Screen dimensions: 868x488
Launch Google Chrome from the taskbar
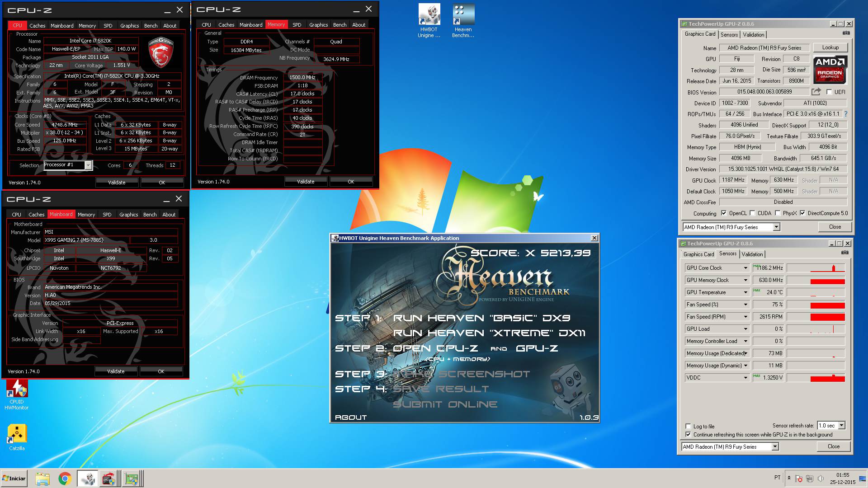pyautogui.click(x=65, y=479)
